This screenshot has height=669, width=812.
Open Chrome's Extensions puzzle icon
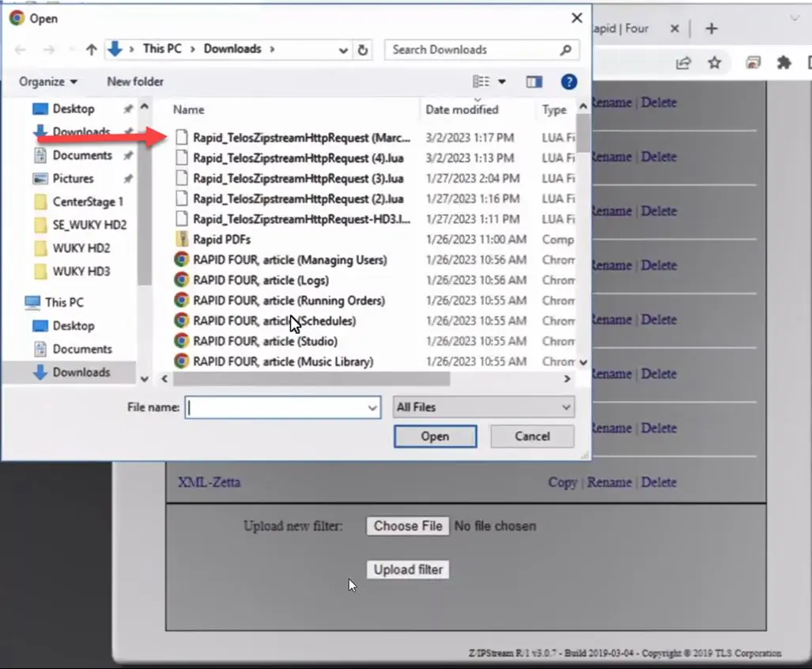point(784,63)
